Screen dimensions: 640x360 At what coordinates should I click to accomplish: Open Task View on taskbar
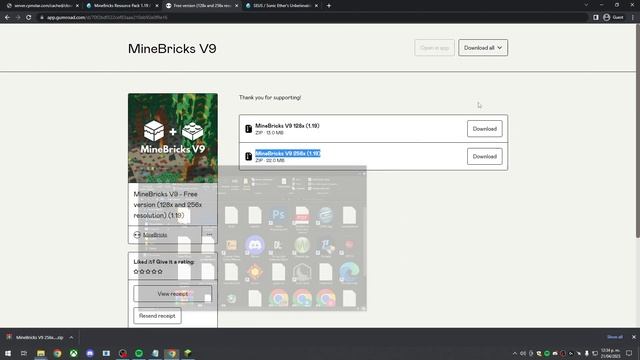coord(24,353)
